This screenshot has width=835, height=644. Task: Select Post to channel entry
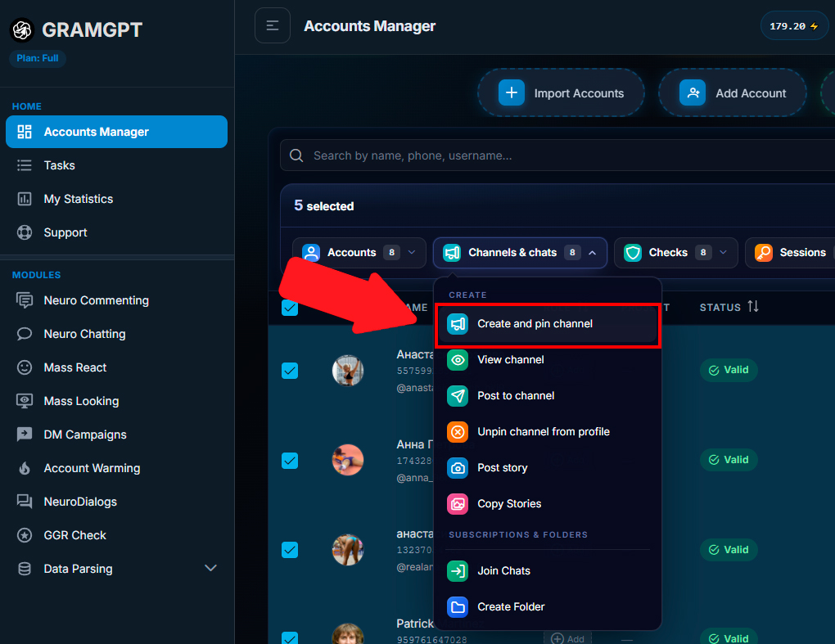[548, 396]
